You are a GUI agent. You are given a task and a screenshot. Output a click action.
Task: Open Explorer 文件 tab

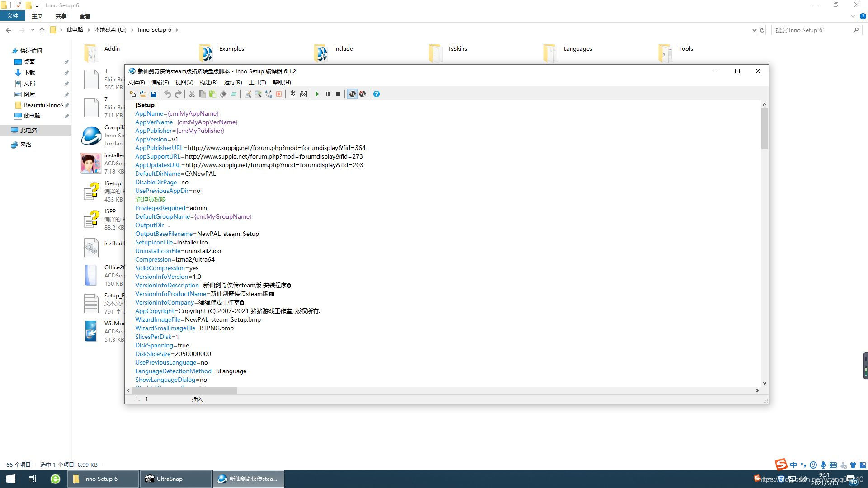pos(13,16)
